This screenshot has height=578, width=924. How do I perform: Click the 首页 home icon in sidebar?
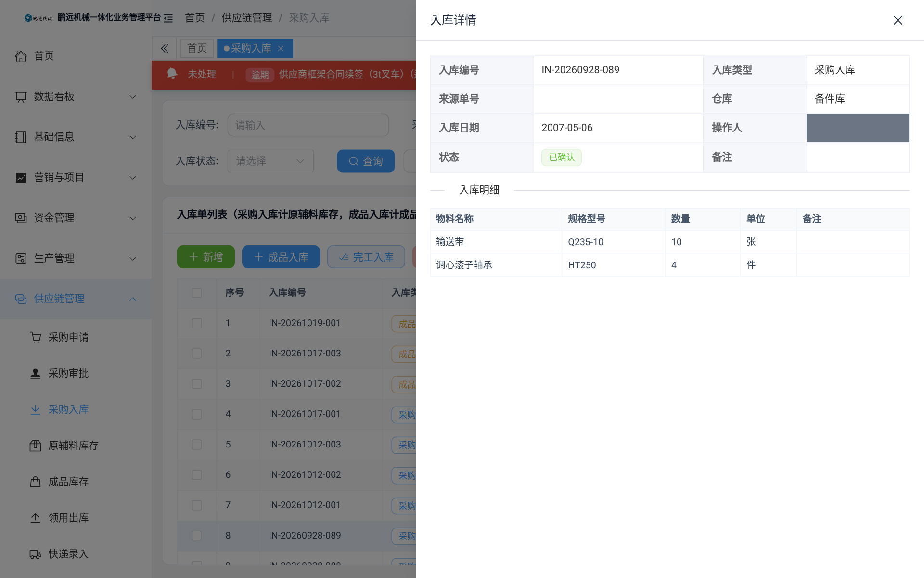coord(21,56)
